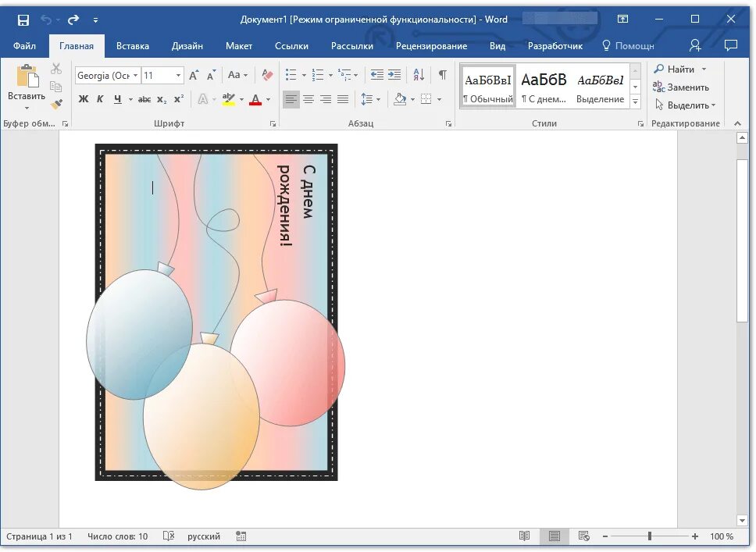Apply the Выделение style
756x552 pixels.
601,87
